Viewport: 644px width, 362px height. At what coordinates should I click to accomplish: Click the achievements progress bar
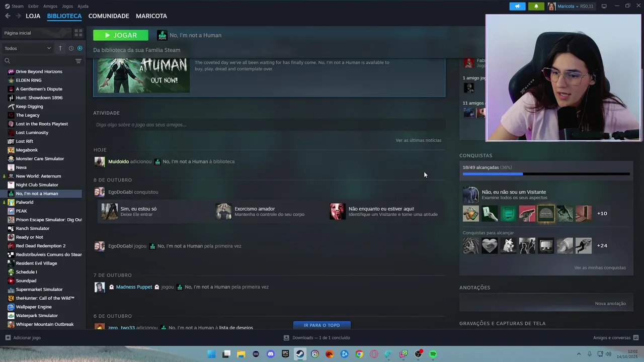click(546, 174)
